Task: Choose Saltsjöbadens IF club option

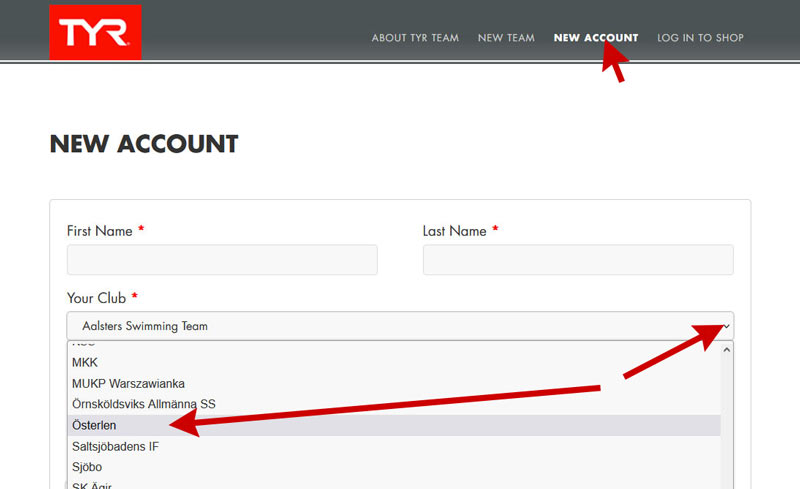Action: 394,446
